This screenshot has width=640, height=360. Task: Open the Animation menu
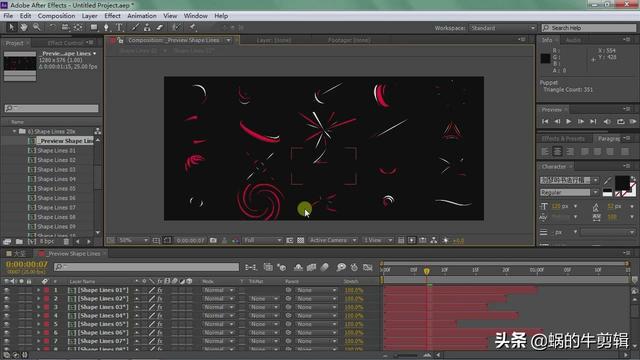[x=142, y=16]
